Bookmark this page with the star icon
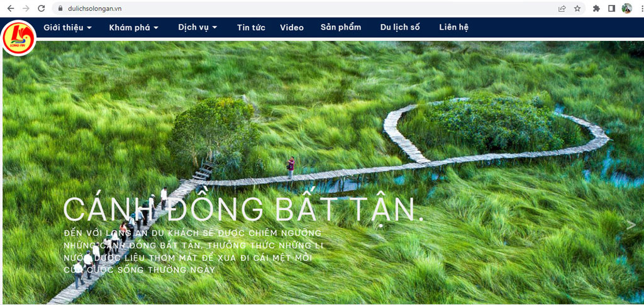Viewport: 644px width, 305px height. tap(577, 9)
